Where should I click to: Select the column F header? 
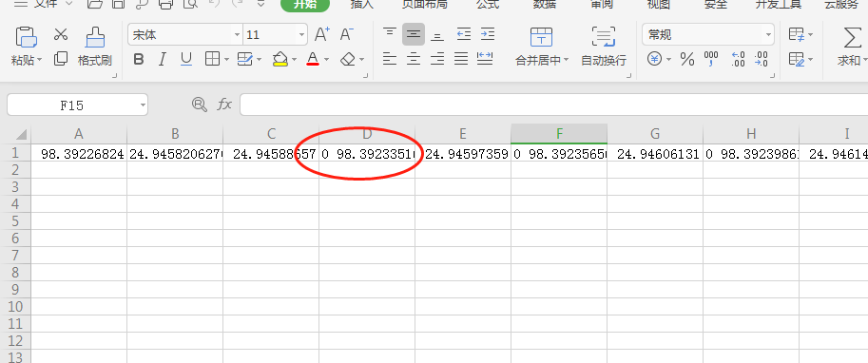pos(559,133)
